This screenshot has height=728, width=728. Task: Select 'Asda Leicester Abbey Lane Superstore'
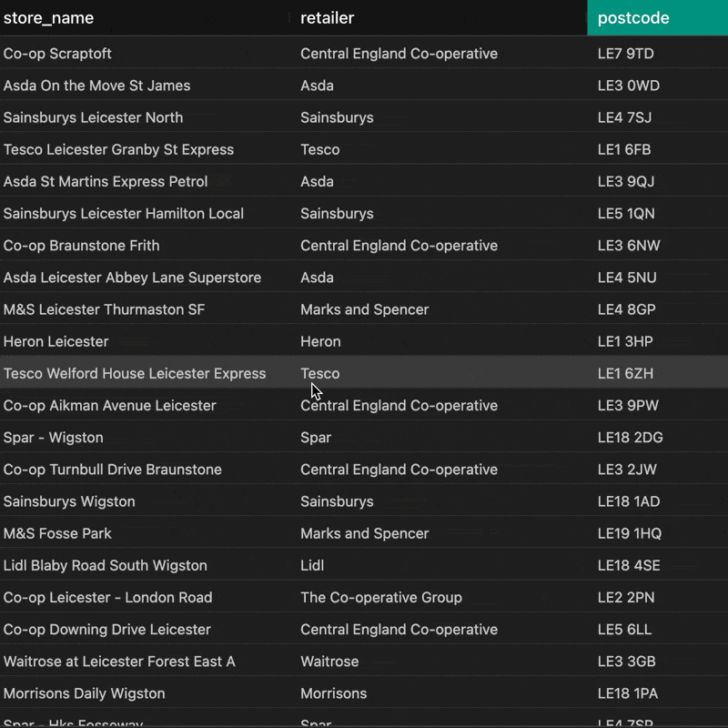pyautogui.click(x=132, y=278)
